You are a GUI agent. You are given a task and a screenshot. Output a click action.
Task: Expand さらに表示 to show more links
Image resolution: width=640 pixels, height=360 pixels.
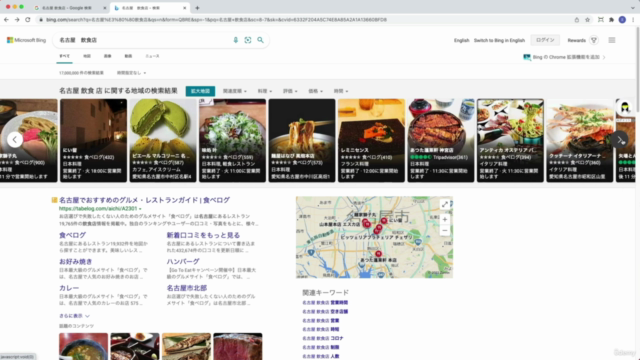tap(74, 316)
